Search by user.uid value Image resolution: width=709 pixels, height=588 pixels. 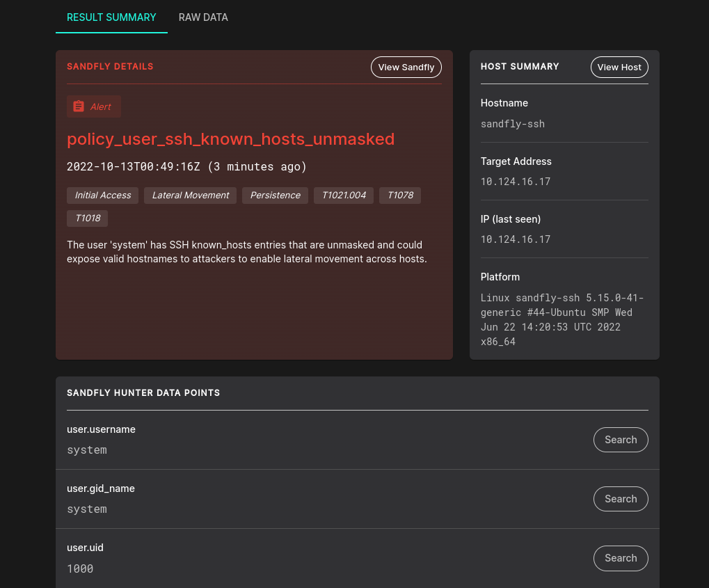[x=621, y=558]
